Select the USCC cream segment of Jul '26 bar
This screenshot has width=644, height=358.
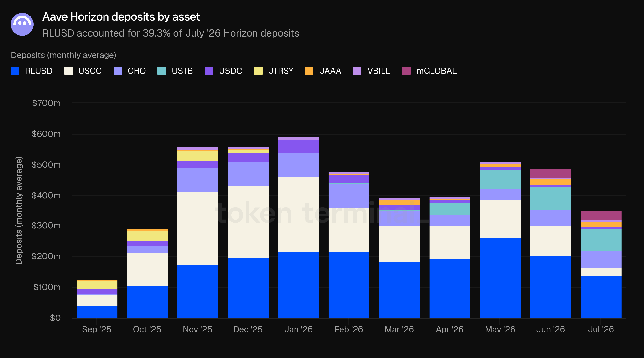(x=601, y=273)
